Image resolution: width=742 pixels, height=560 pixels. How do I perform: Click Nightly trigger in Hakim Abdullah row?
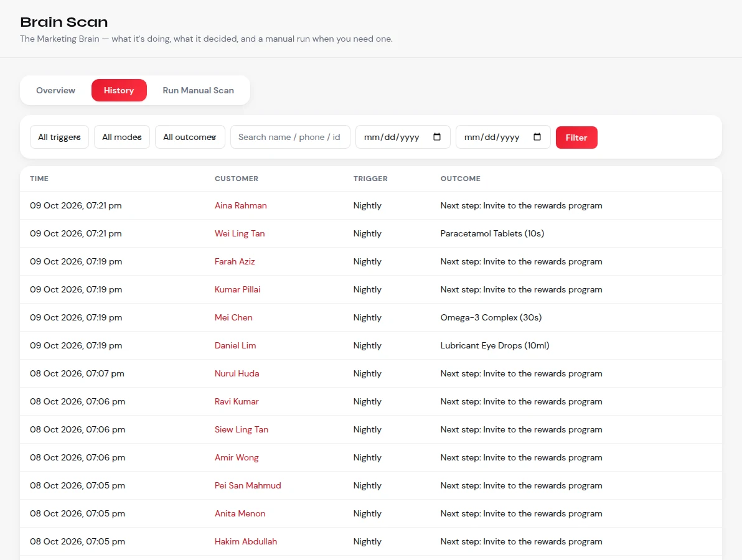367,541
